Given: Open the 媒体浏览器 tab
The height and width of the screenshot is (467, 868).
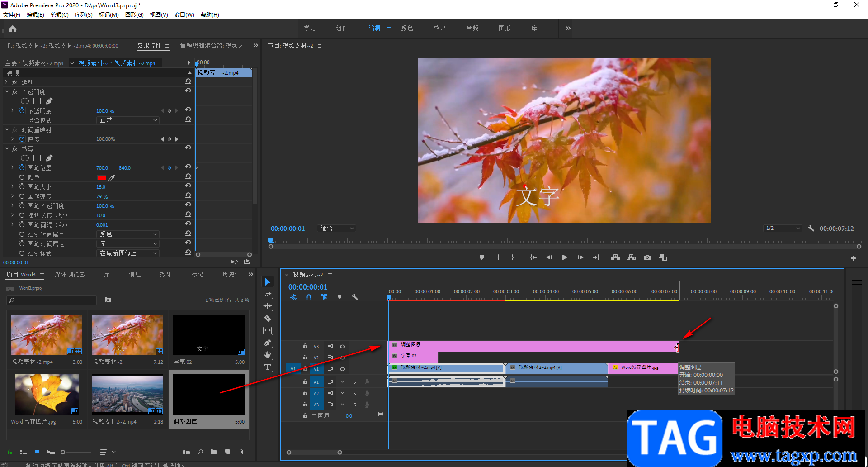Looking at the screenshot, I should tap(70, 274).
